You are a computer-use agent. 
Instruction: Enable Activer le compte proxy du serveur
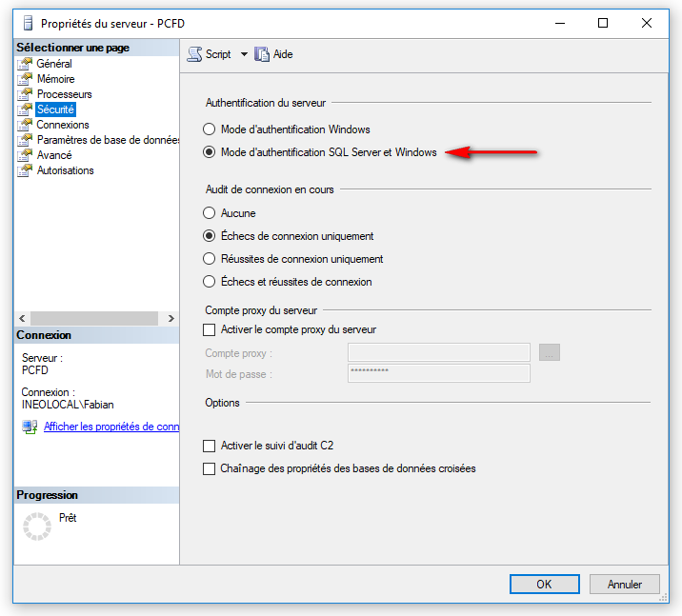(210, 329)
